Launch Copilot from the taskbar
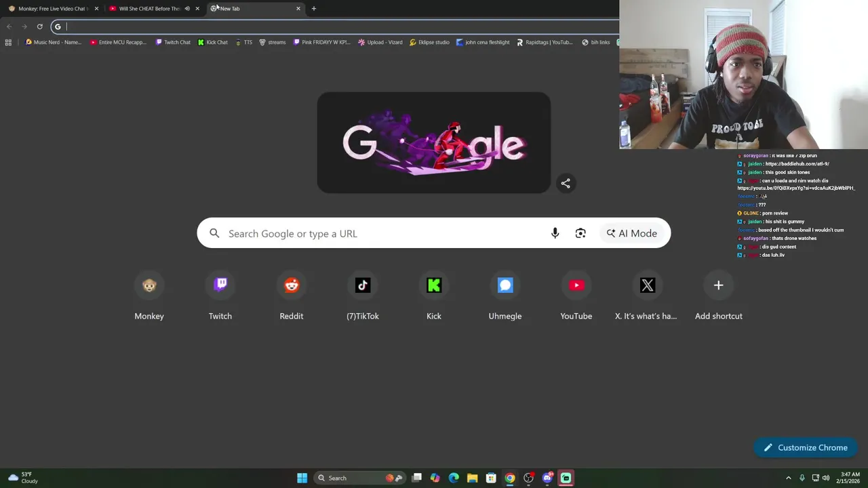The image size is (868, 488). 435,478
